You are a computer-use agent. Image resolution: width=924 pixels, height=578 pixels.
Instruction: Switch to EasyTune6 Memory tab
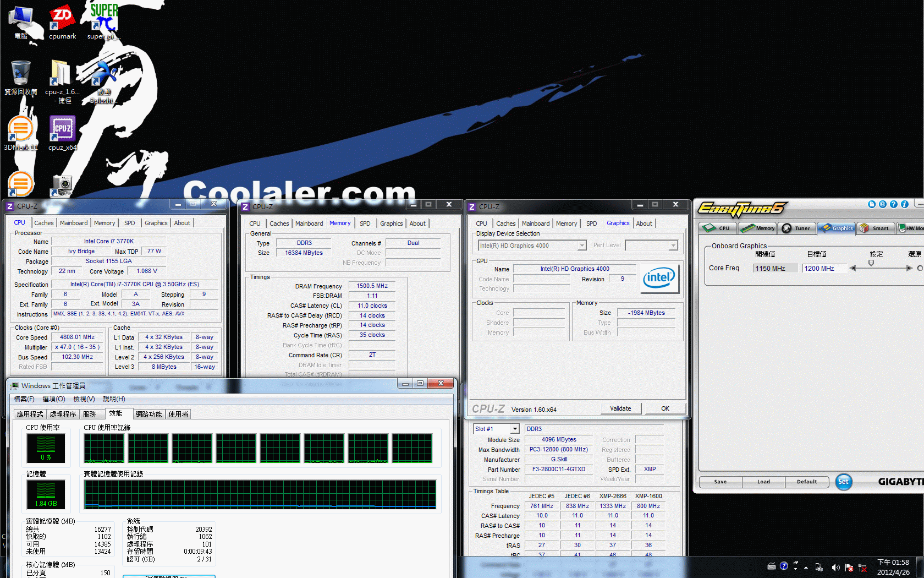[758, 228]
